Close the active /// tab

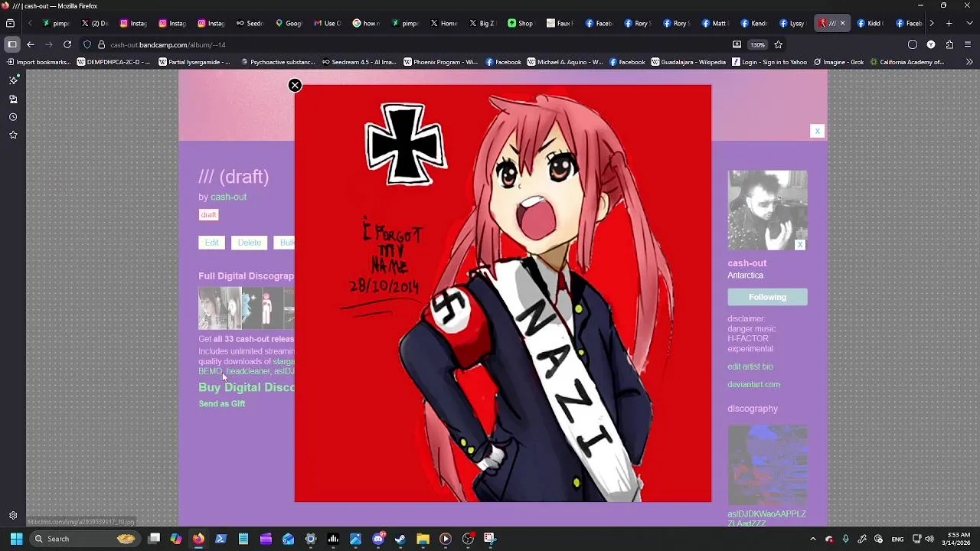pos(842,23)
